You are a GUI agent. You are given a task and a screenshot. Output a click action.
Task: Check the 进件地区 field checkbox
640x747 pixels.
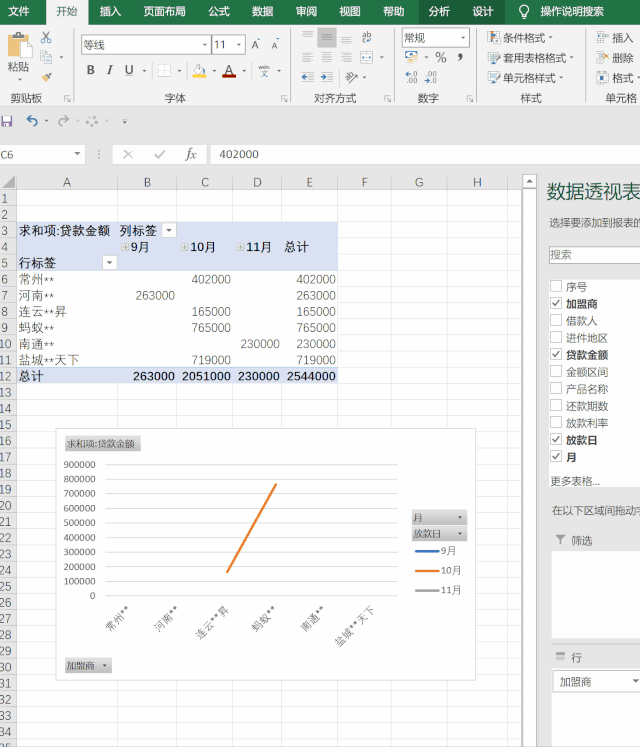point(556,337)
